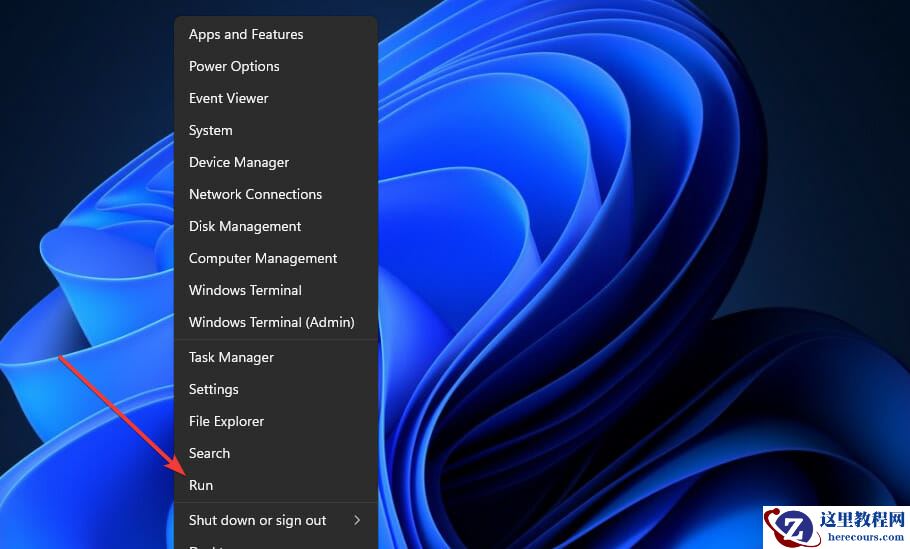Click the partially visible Desktop entry
The width and height of the screenshot is (910, 549).
pos(206,545)
